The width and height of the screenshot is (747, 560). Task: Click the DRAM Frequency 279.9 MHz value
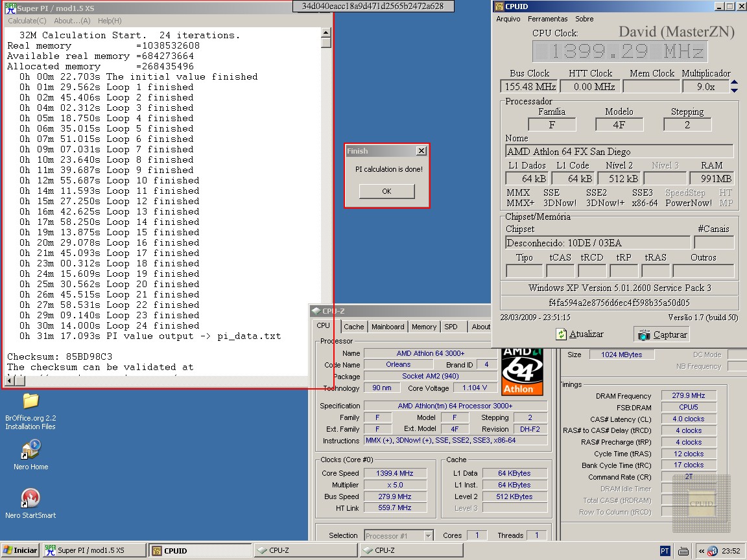click(x=689, y=396)
